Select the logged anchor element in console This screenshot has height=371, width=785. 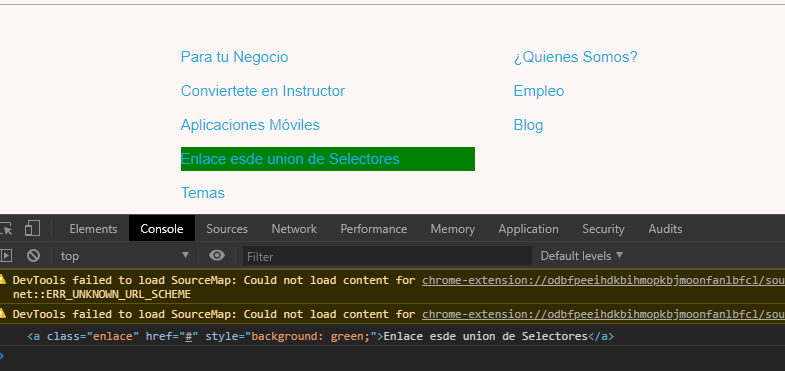320,336
